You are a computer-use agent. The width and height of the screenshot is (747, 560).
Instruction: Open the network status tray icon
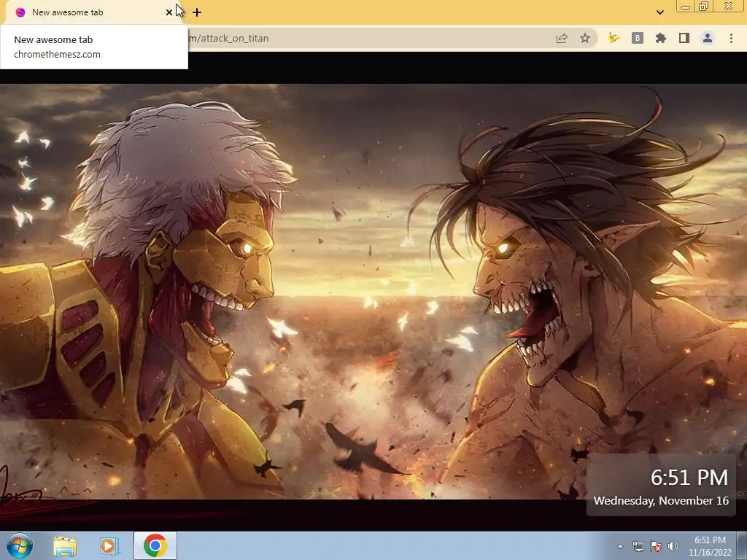click(x=638, y=546)
